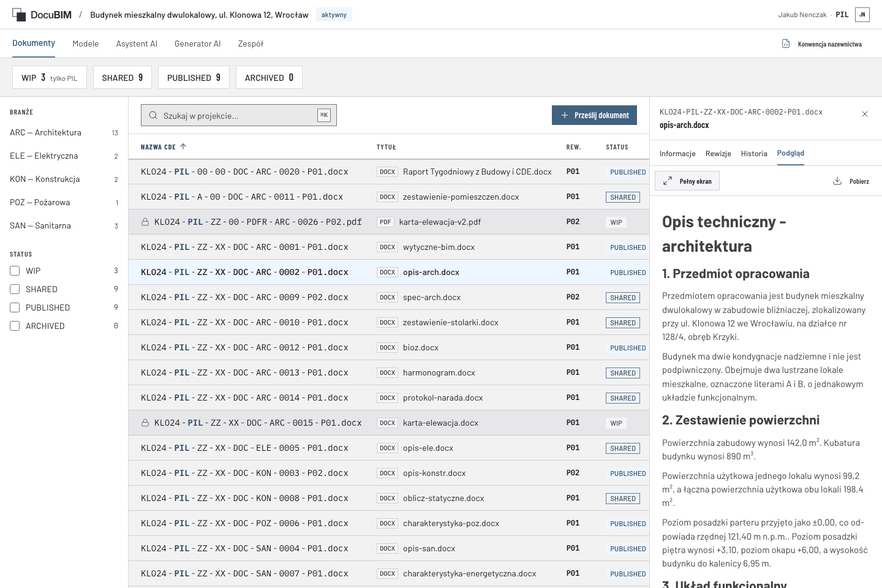
Task: Filter by ARC — Architektura discipline
Action: point(64,133)
